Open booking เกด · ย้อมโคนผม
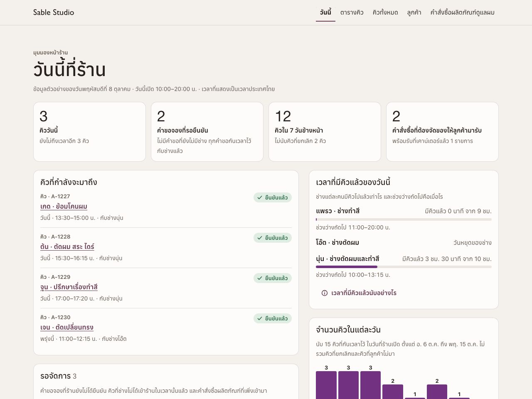The width and height of the screenshot is (532, 399). pos(64,207)
